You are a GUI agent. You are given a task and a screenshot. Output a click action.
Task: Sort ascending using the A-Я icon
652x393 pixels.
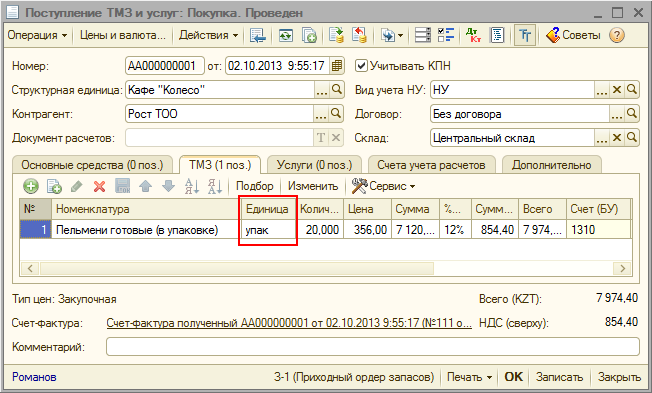pos(192,186)
